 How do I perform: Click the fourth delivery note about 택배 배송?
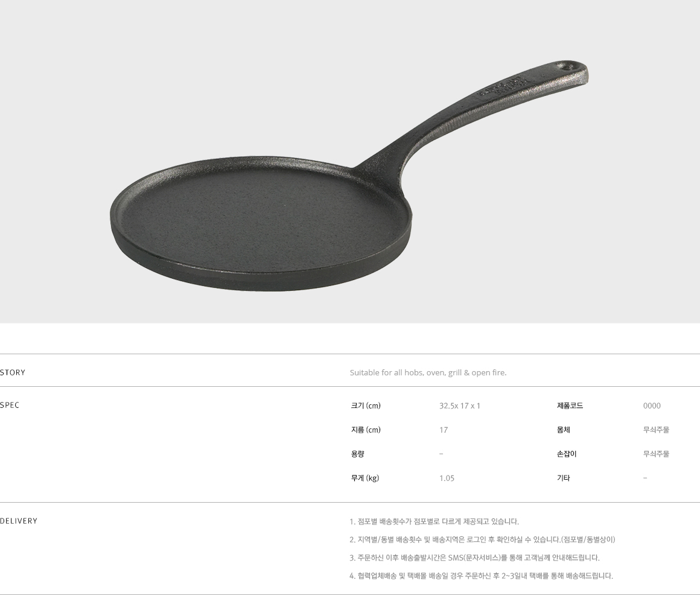(x=482, y=576)
